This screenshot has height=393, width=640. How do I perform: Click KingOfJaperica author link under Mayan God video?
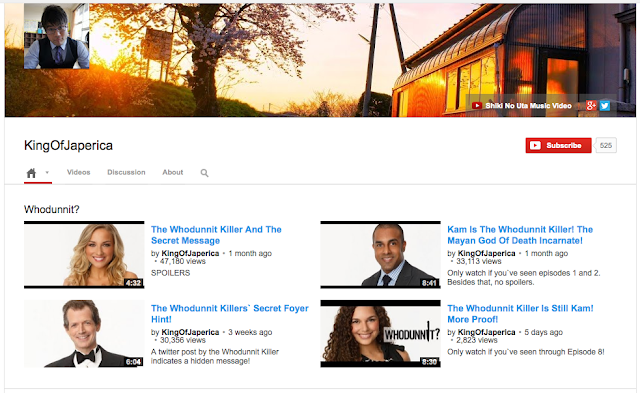[487, 253]
